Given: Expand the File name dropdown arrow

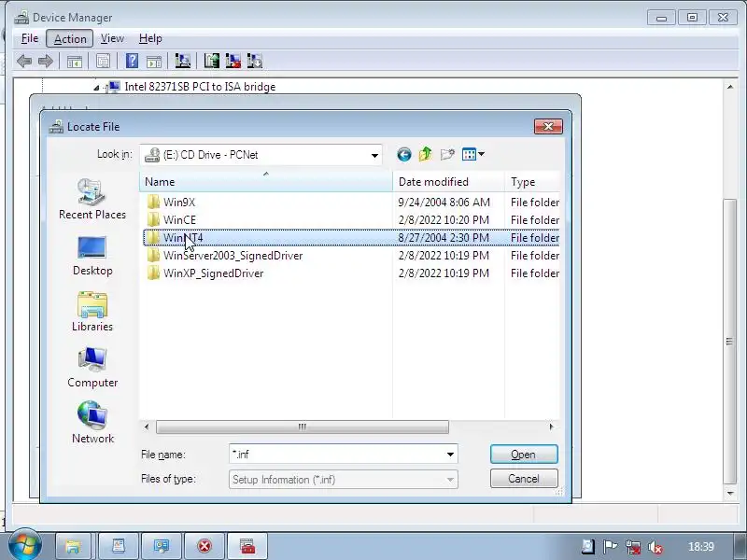Looking at the screenshot, I should coord(450,455).
